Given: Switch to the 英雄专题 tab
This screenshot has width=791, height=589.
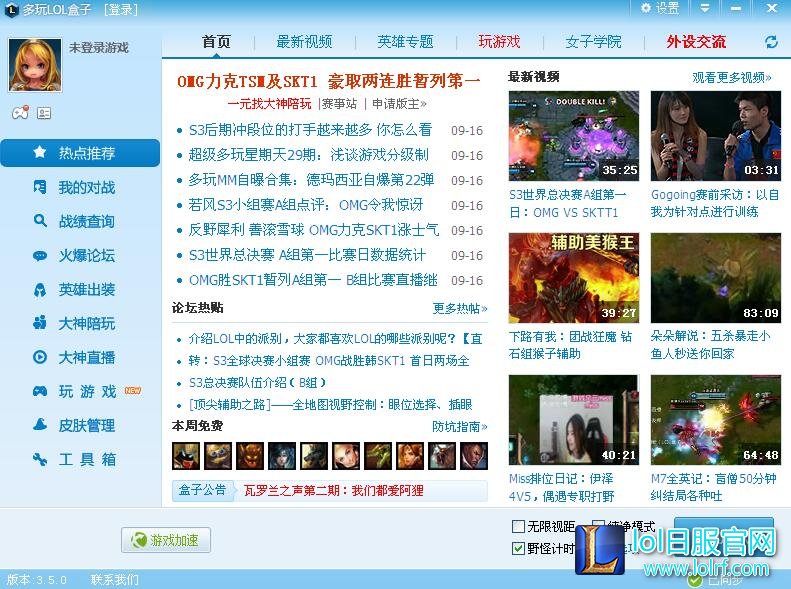Looking at the screenshot, I should [405, 41].
